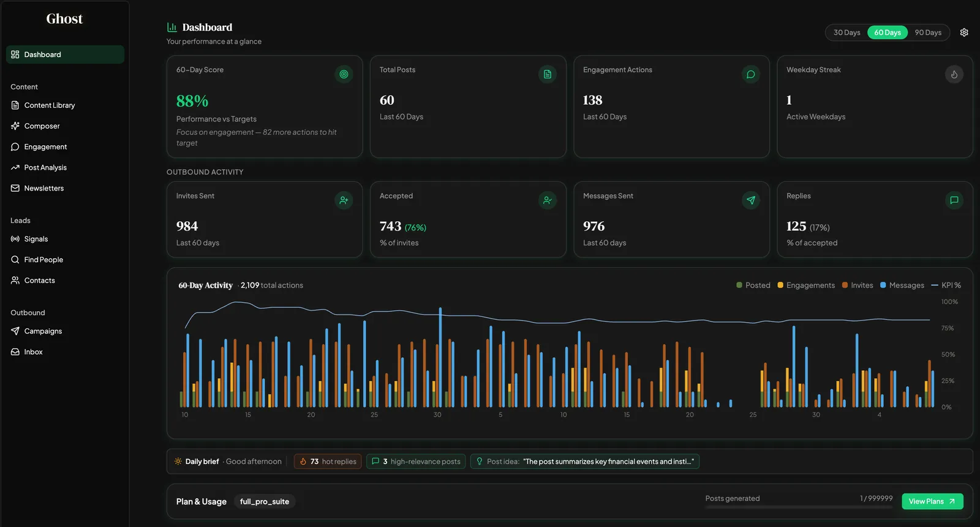Click the 743 accepted count

(x=391, y=227)
